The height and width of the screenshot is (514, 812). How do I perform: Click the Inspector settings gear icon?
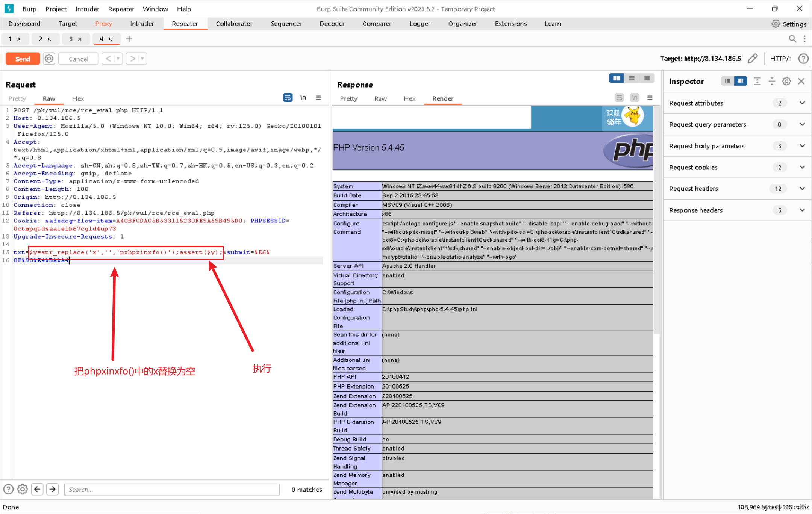(786, 81)
